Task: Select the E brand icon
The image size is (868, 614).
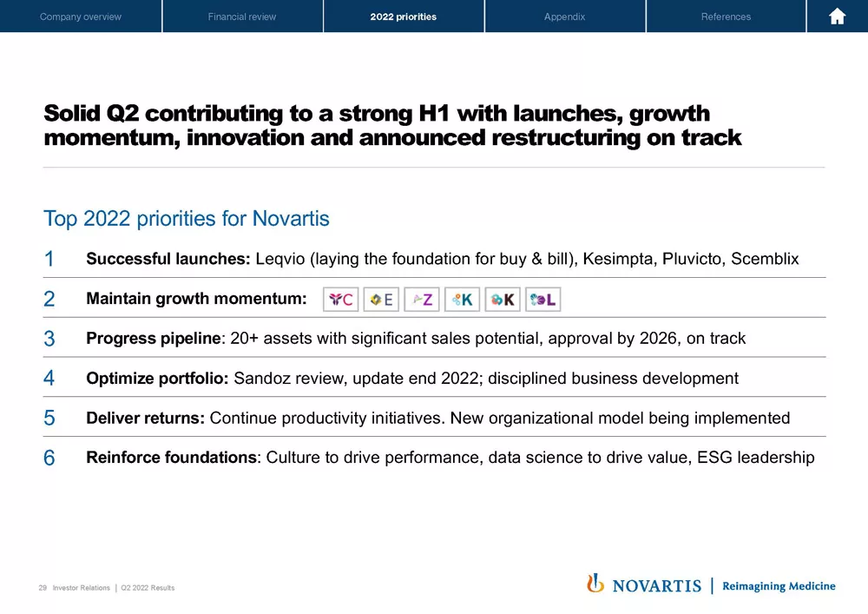Action: pyautogui.click(x=381, y=300)
